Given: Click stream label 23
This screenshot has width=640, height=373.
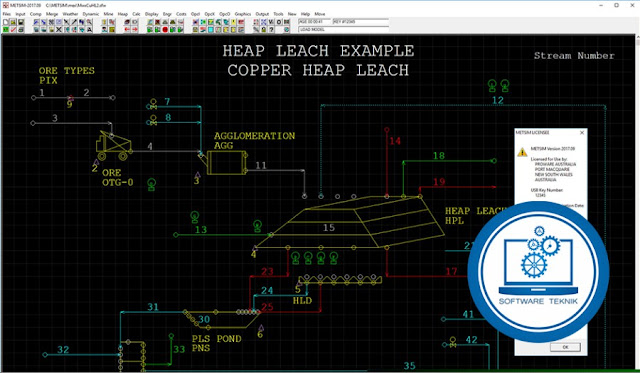Looking at the screenshot, I should tap(267, 272).
